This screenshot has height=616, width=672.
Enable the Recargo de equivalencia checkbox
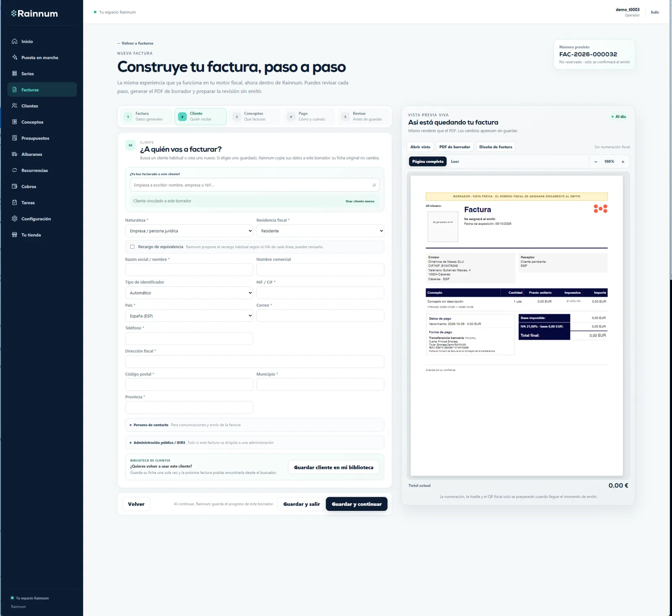[x=132, y=247]
